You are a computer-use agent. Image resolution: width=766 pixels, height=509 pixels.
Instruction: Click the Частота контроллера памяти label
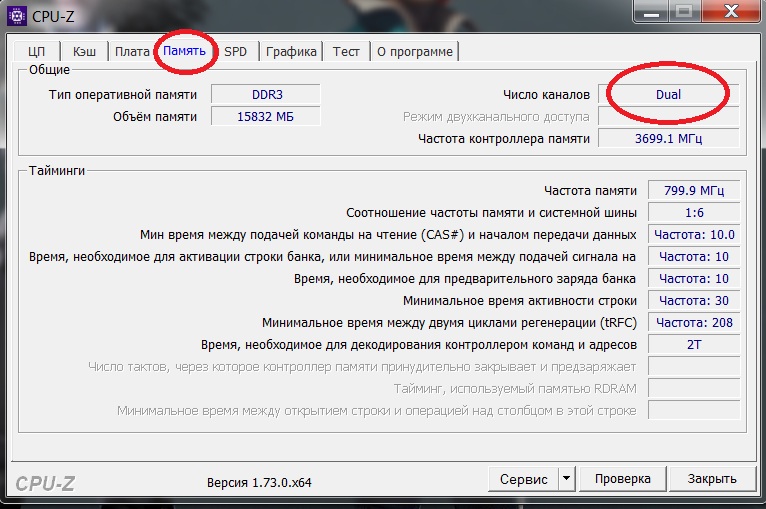[x=504, y=139]
